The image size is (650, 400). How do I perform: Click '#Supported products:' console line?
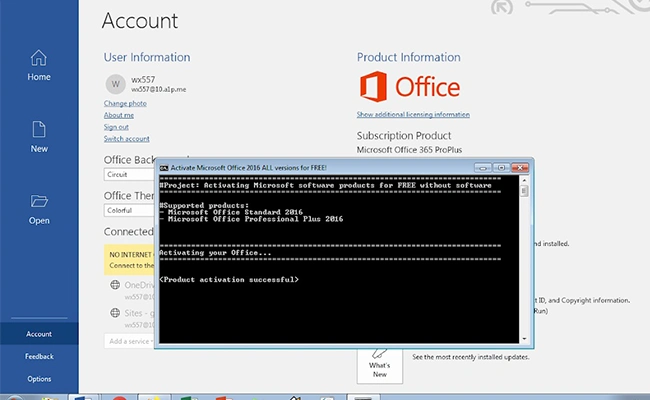coord(204,205)
